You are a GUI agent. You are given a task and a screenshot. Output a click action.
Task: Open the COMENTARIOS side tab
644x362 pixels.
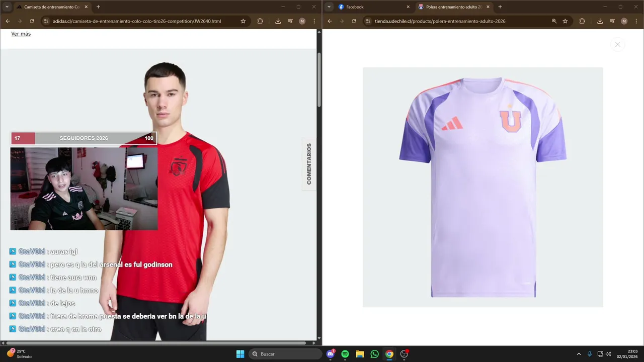[x=309, y=164]
